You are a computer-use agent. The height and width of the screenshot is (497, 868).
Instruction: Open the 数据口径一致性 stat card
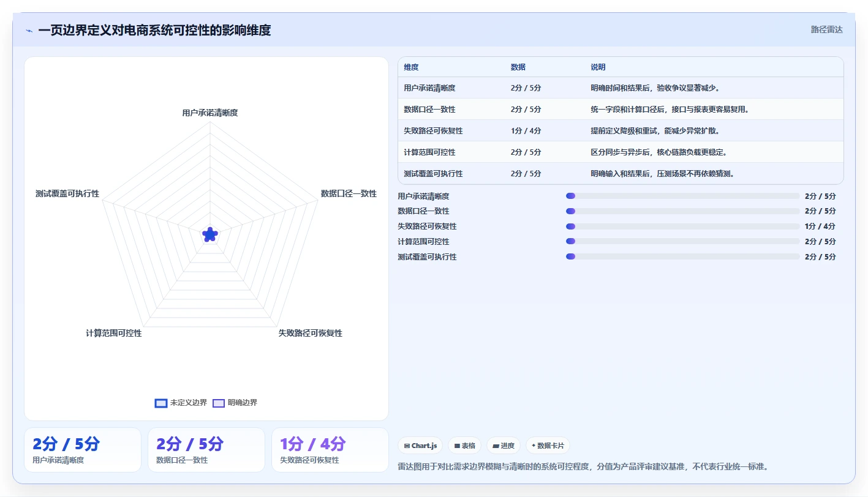[x=206, y=450]
